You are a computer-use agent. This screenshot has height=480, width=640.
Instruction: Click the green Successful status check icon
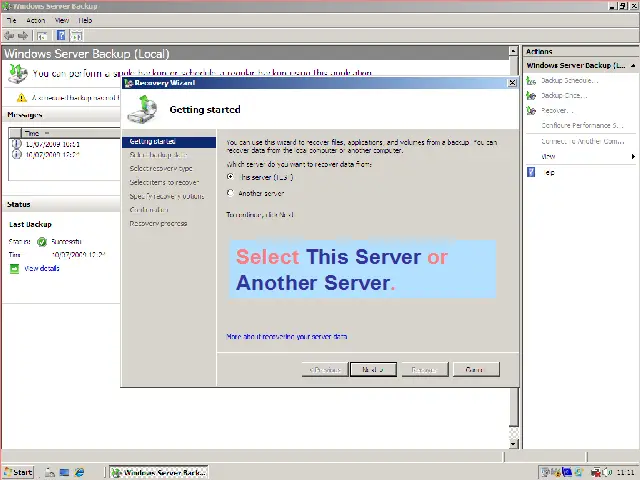pos(42,242)
